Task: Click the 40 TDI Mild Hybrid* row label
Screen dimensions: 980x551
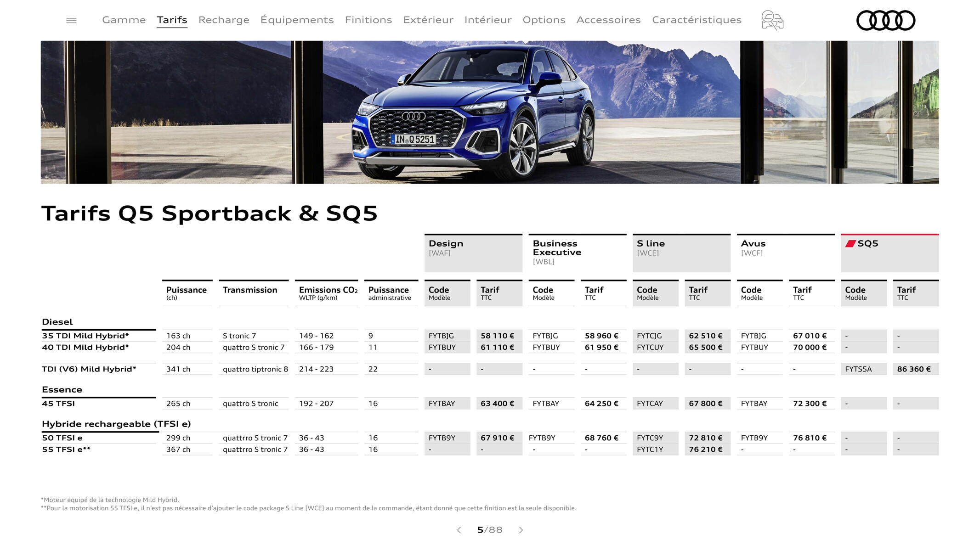Action: pyautogui.click(x=85, y=347)
